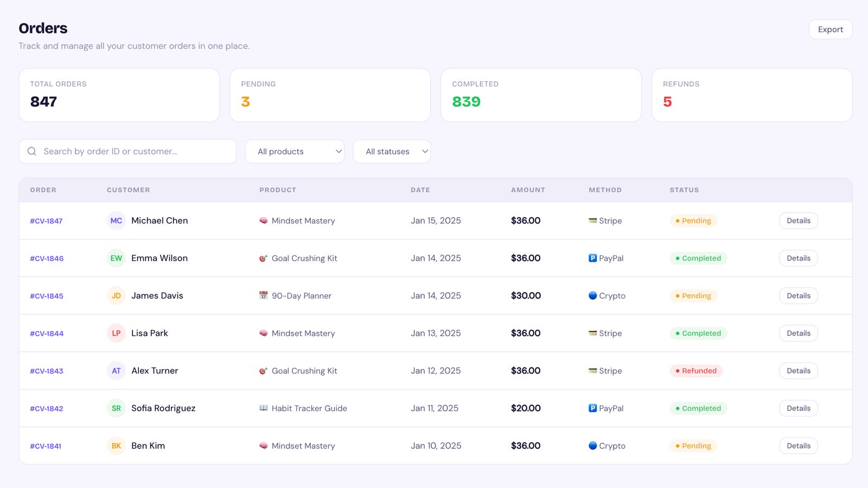Screen dimensions: 868x488
Task: Focus the order ID or customer search field
Action: (127, 151)
